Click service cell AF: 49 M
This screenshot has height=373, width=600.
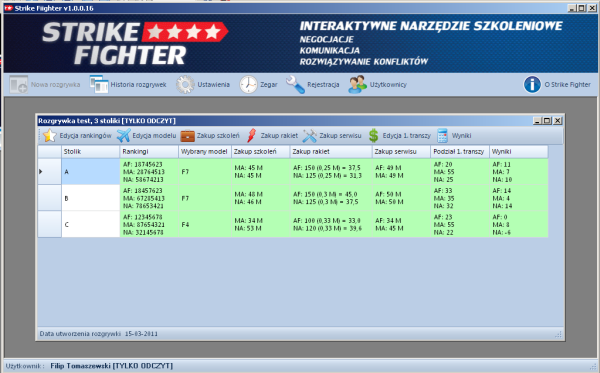(401, 171)
